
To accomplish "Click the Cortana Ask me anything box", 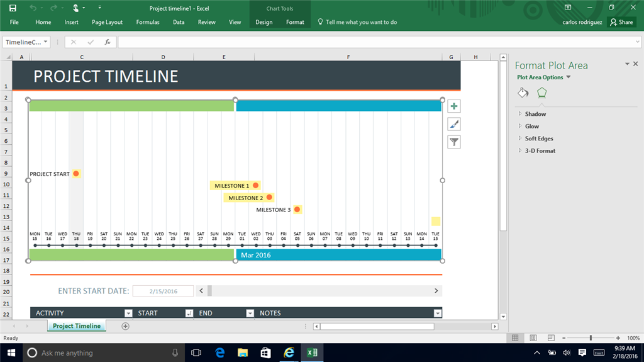I will click(x=103, y=353).
